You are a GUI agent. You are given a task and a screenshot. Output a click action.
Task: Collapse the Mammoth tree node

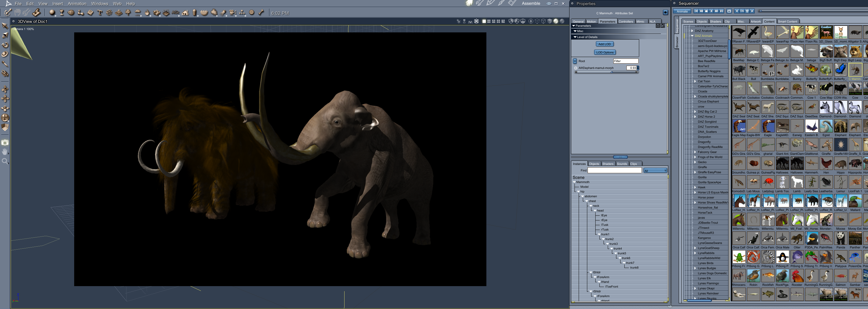point(574,182)
